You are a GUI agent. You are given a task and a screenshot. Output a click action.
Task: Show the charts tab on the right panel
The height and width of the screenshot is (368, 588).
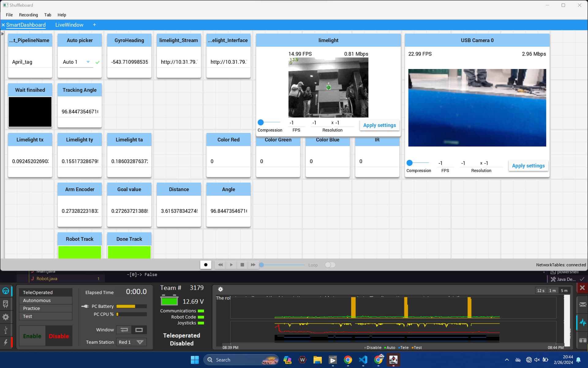[x=582, y=322]
